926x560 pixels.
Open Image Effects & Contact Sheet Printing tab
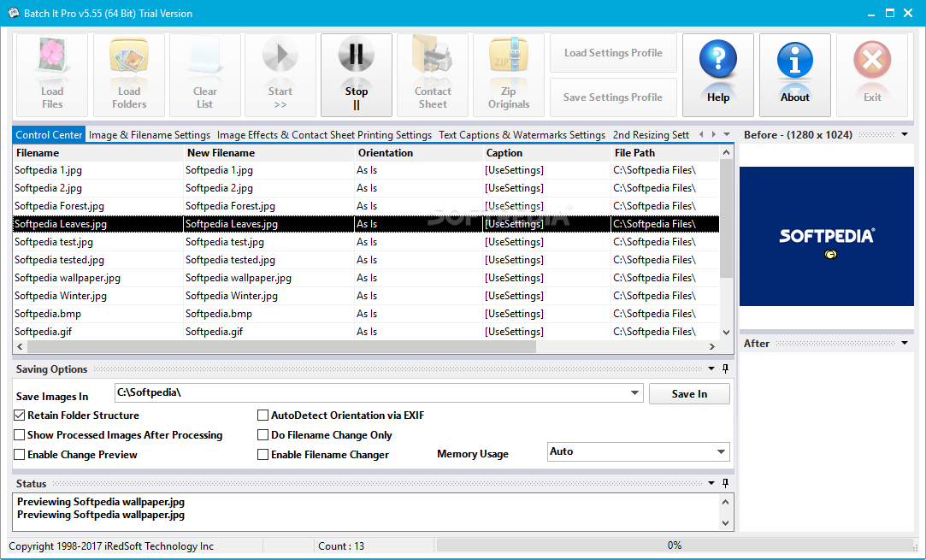click(324, 135)
